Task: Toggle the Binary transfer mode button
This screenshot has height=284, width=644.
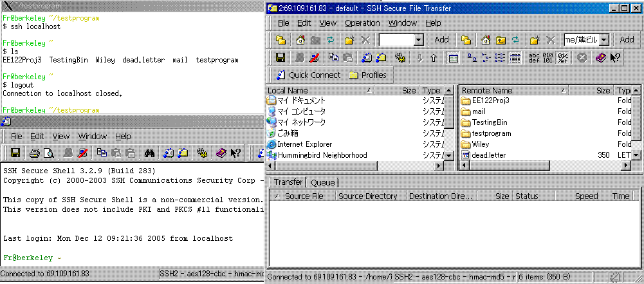Action: (x=548, y=58)
